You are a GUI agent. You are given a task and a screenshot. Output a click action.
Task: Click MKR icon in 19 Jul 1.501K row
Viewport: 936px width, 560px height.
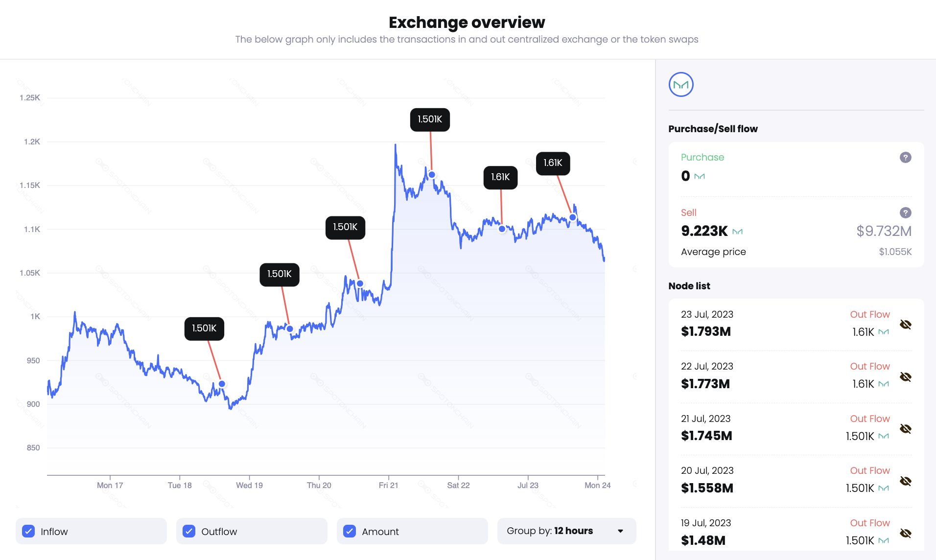884,540
